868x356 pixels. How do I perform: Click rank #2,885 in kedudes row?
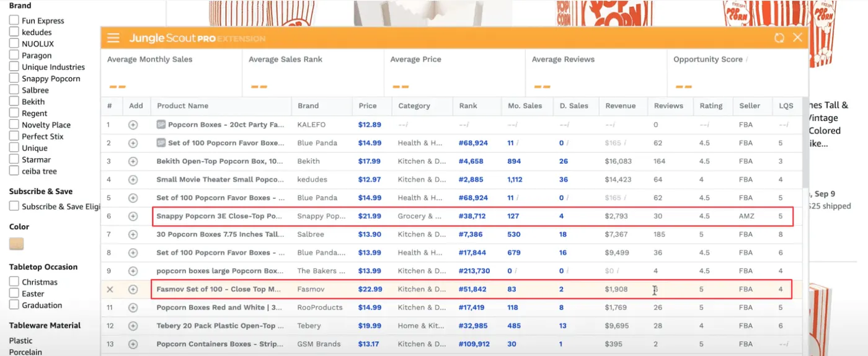point(471,180)
